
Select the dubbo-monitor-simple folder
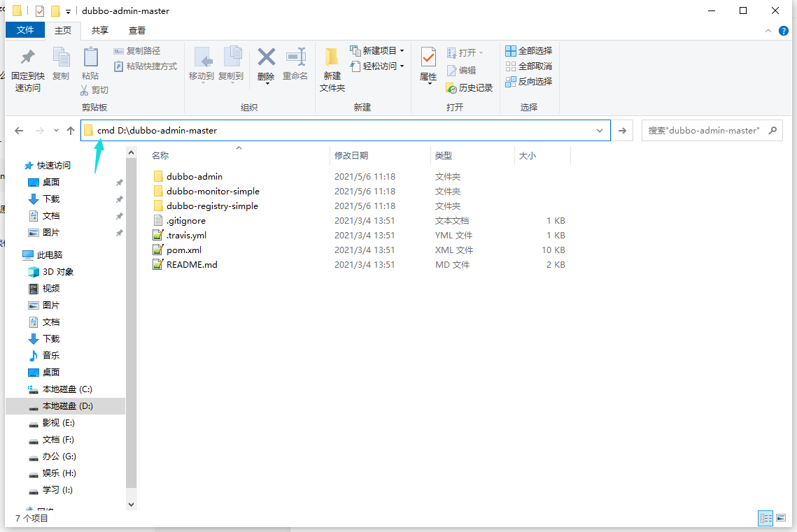tap(213, 192)
